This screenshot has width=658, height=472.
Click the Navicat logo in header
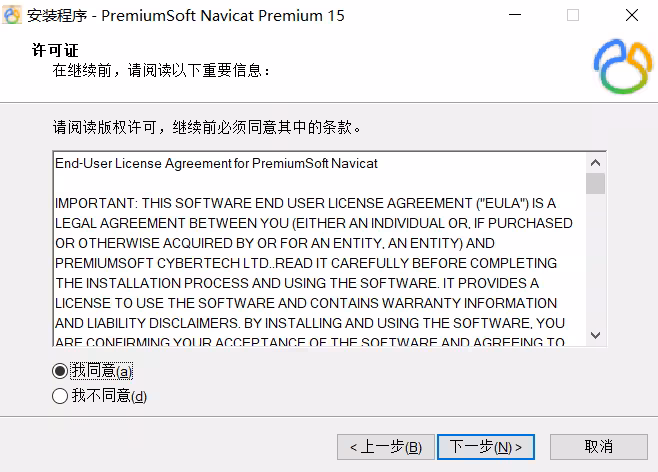(x=623, y=66)
